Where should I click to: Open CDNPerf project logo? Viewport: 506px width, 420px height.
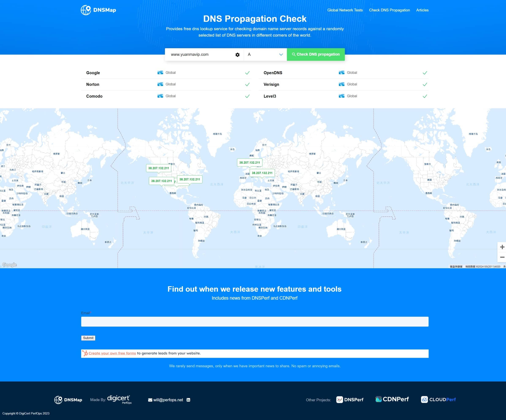[392, 399]
